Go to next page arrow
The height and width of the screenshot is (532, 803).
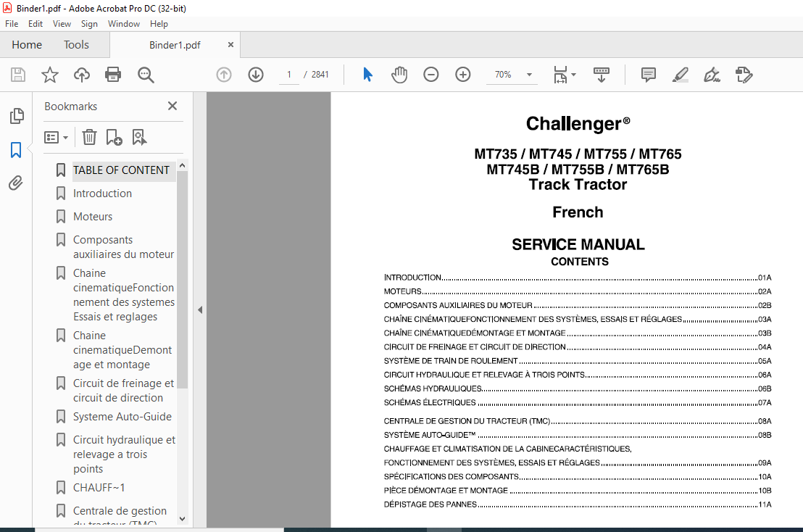click(x=256, y=75)
